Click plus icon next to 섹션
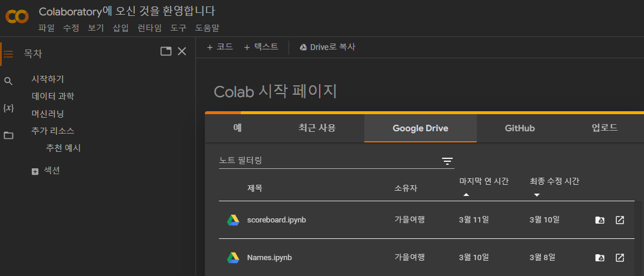The width and height of the screenshot is (644, 276). pyautogui.click(x=35, y=172)
